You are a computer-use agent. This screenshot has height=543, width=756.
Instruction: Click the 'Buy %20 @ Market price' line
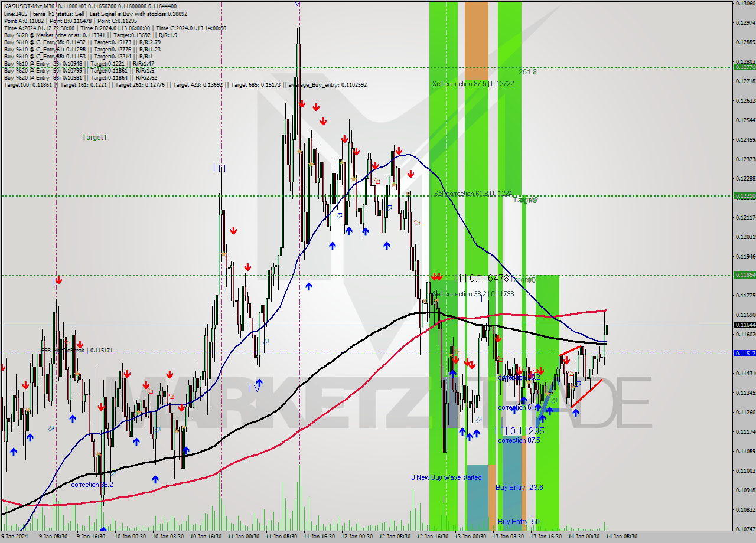tap(89, 35)
